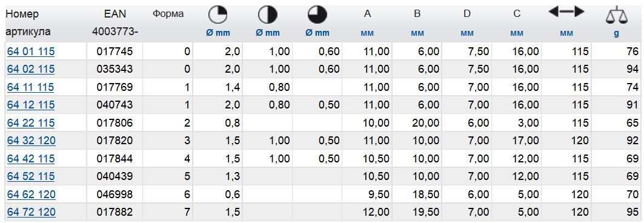Viewport: 644px width, 223px height.
Task: Click the quarter-filled circle diameter icon
Action: (217, 15)
